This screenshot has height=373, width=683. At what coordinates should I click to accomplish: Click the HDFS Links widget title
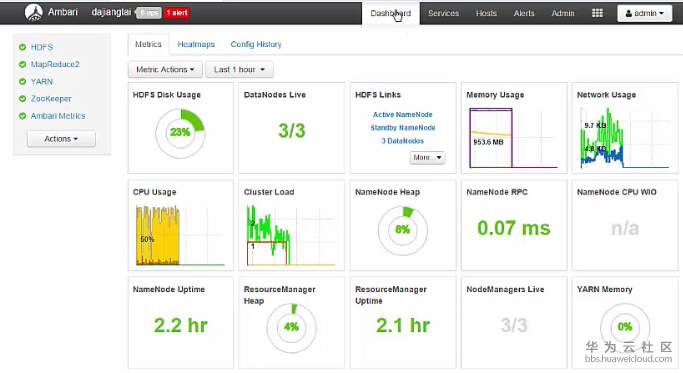click(x=378, y=95)
